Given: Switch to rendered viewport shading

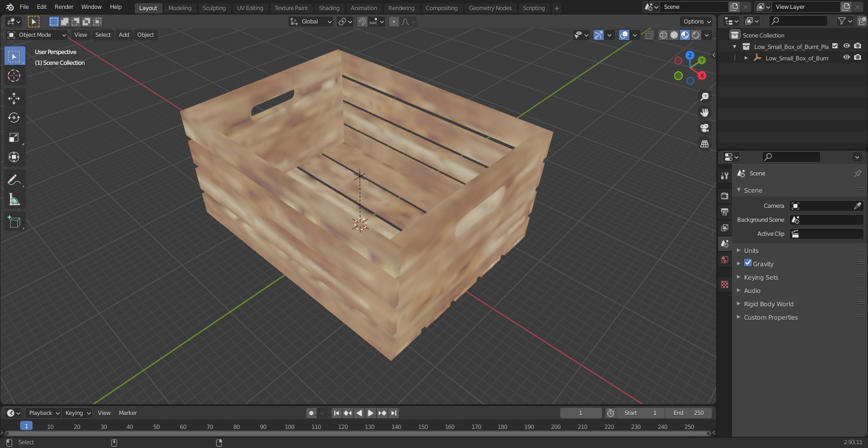Looking at the screenshot, I should [x=696, y=35].
